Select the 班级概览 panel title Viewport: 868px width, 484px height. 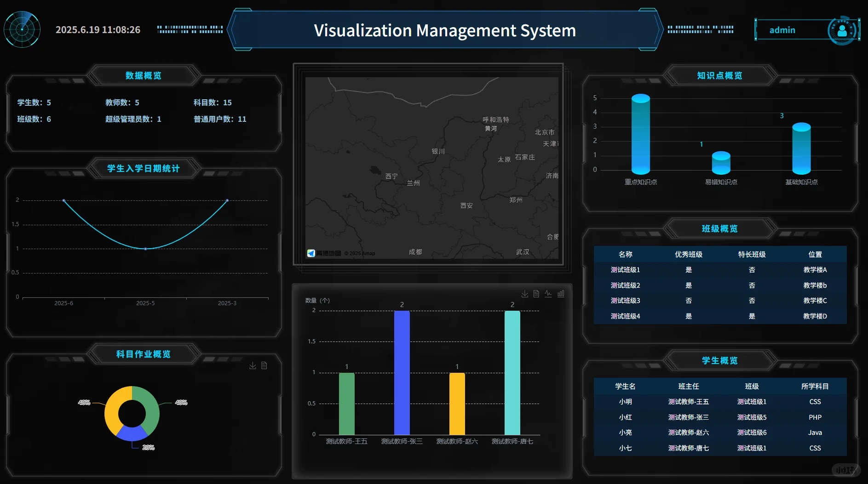coord(719,228)
